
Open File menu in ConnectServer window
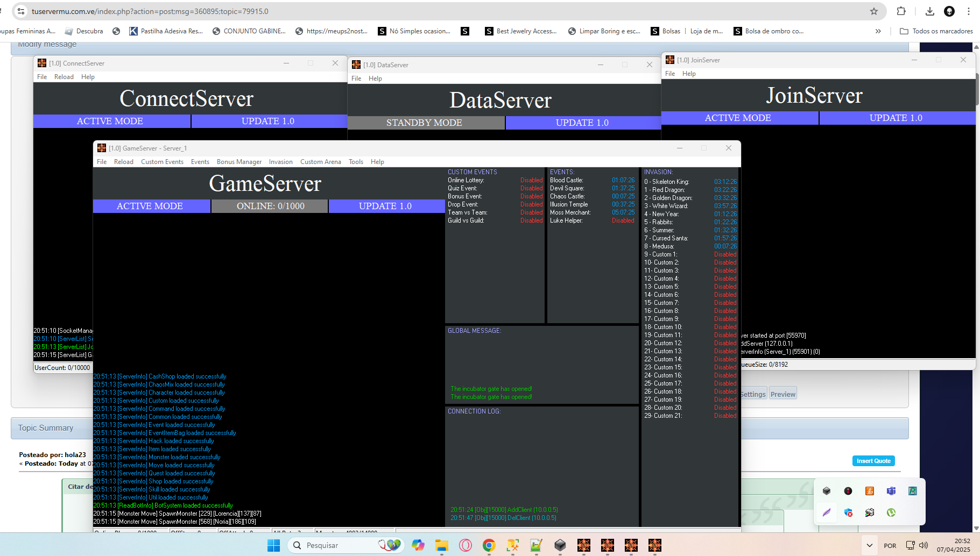pos(42,77)
